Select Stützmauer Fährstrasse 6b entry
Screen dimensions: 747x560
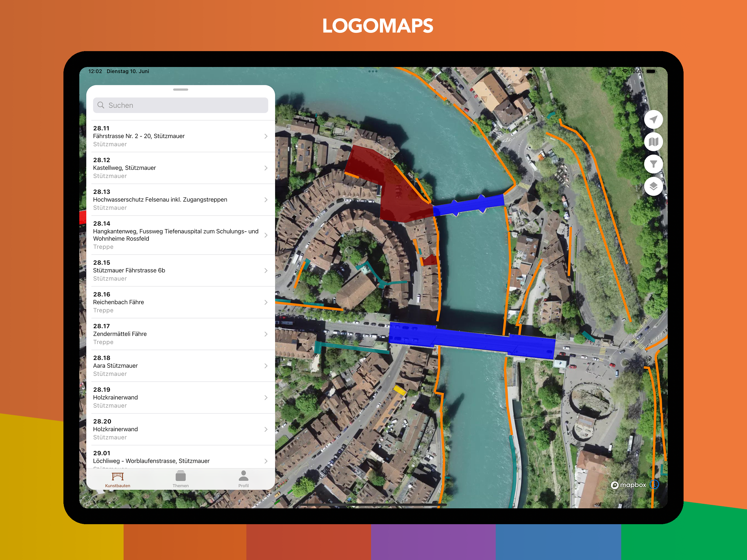coord(181,270)
